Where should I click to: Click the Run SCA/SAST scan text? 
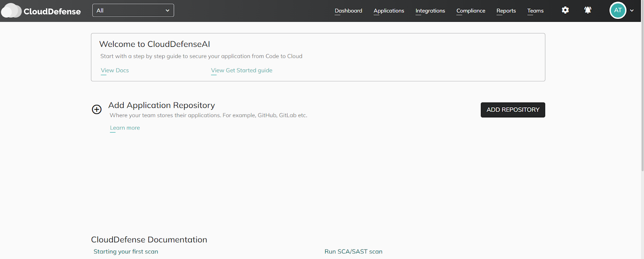[353, 252]
